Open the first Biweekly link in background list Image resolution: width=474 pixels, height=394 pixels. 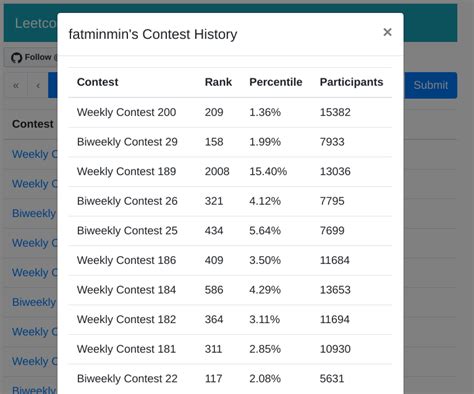(x=34, y=213)
